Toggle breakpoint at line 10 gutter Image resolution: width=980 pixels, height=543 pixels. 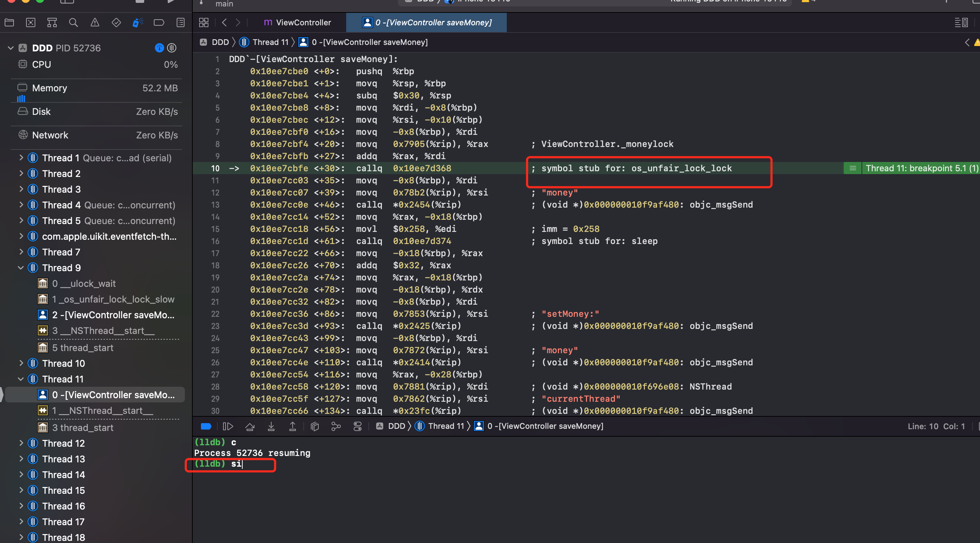coord(215,168)
